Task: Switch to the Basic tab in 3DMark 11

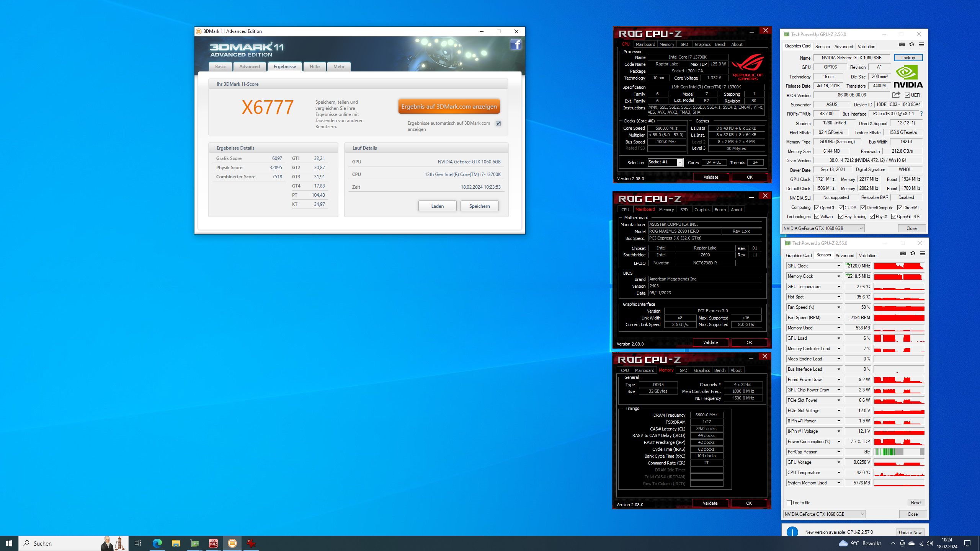Action: (x=220, y=67)
